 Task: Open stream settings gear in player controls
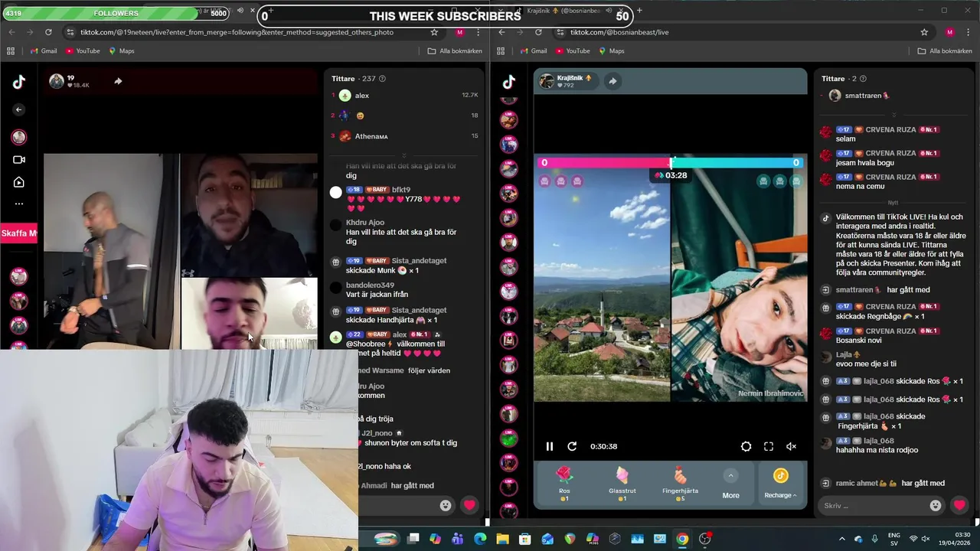click(746, 446)
